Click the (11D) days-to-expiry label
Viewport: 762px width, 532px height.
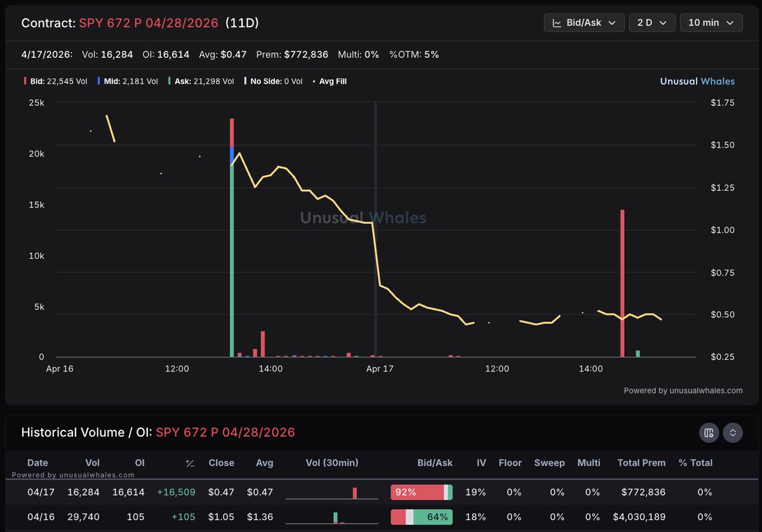242,23
